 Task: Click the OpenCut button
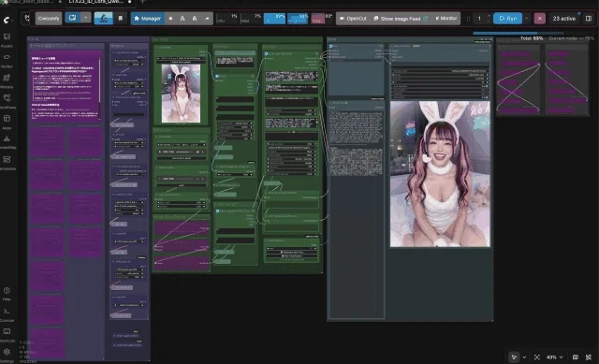point(353,19)
